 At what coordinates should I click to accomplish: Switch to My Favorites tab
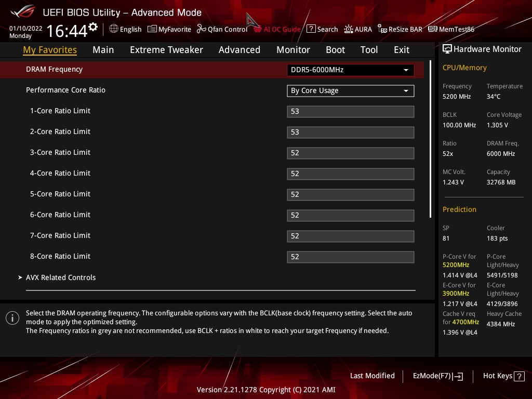click(x=50, y=50)
